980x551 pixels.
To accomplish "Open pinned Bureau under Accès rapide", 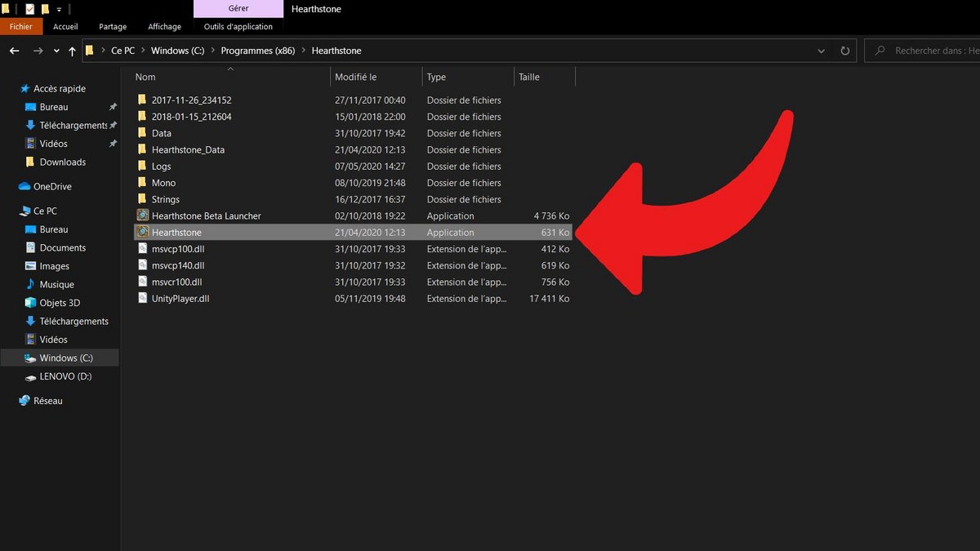I will click(54, 107).
